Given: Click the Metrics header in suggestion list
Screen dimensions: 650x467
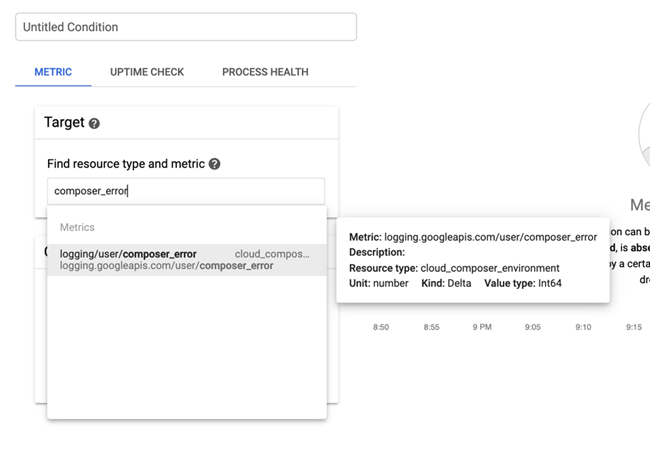Looking at the screenshot, I should 77,227.
